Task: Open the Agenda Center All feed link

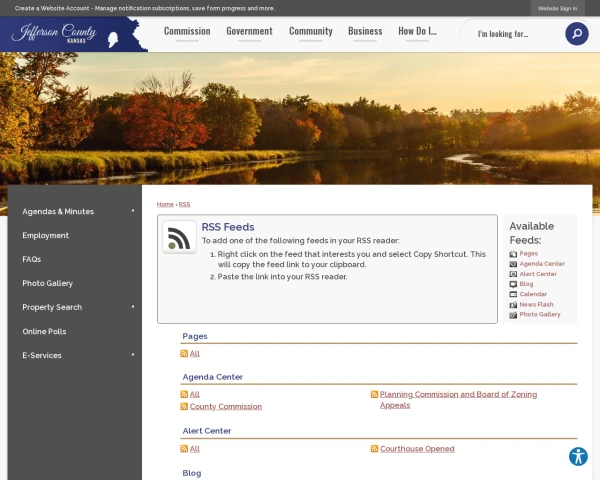Action: click(x=195, y=394)
